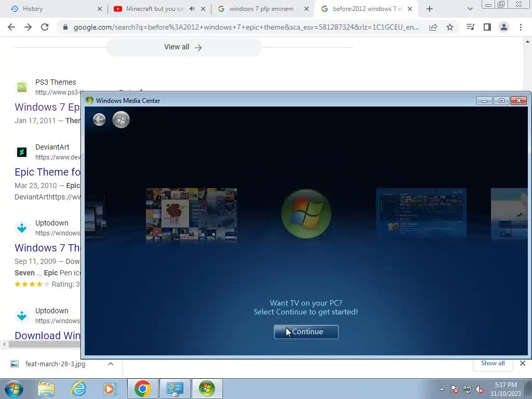Click Show all downloads

[493, 363]
